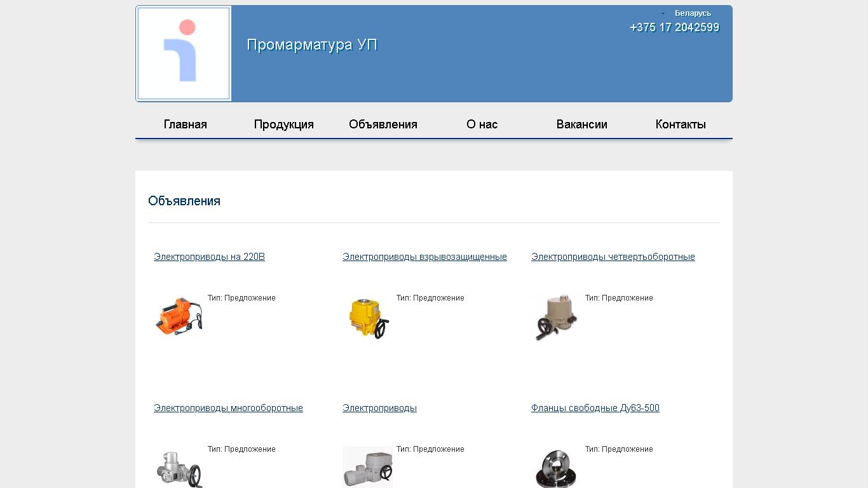
Task: Open the Продукция menu item
Action: pos(284,125)
